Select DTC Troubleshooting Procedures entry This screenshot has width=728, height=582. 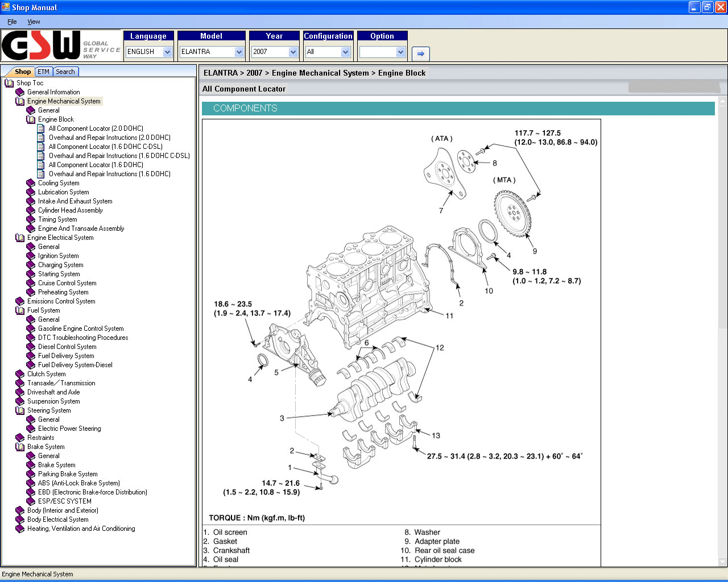coord(83,338)
